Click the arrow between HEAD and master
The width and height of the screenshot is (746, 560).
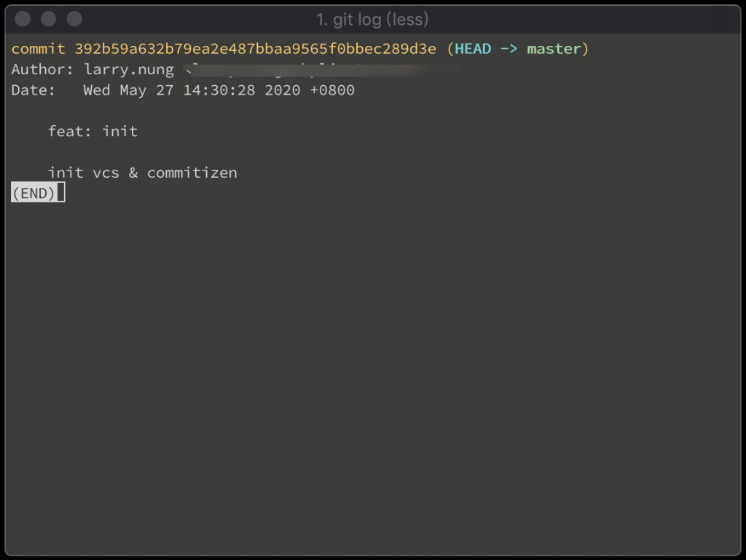click(509, 49)
